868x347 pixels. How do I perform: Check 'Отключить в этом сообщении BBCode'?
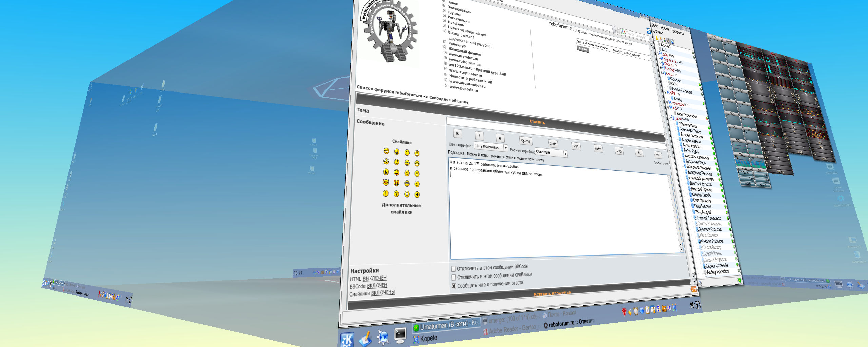pos(453,269)
